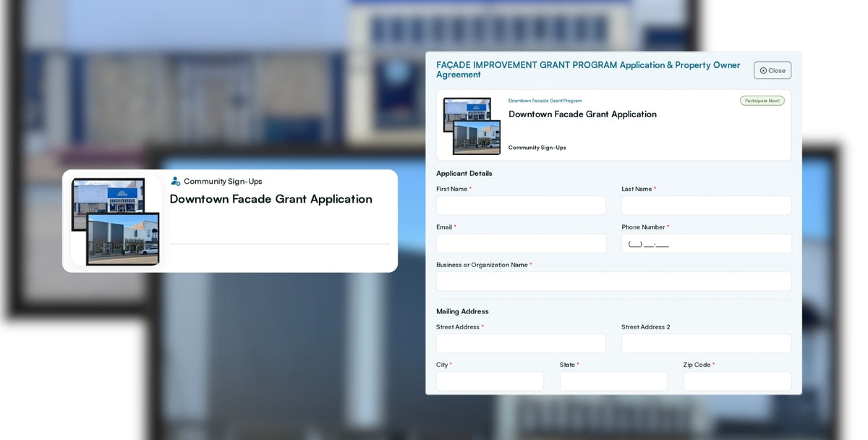Click the State field
The height and width of the screenshot is (440, 868).
613,381
